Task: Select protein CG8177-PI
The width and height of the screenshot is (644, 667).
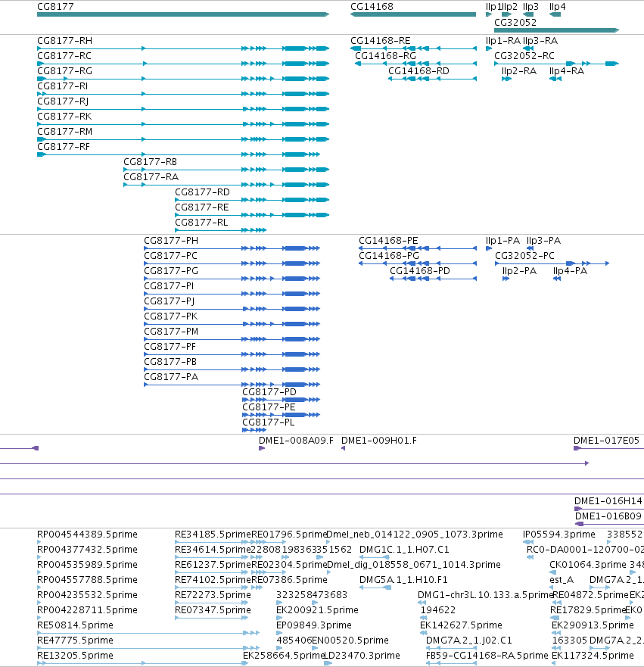Action: (x=232, y=294)
